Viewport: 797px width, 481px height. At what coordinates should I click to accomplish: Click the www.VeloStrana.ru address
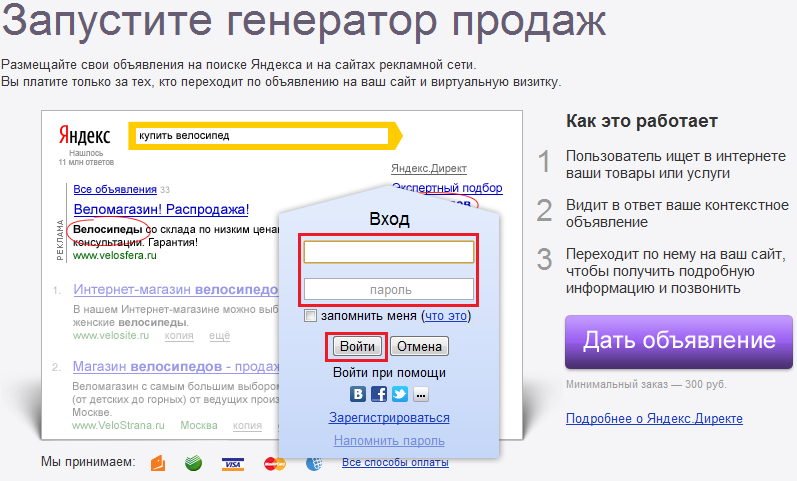pyautogui.click(x=118, y=426)
